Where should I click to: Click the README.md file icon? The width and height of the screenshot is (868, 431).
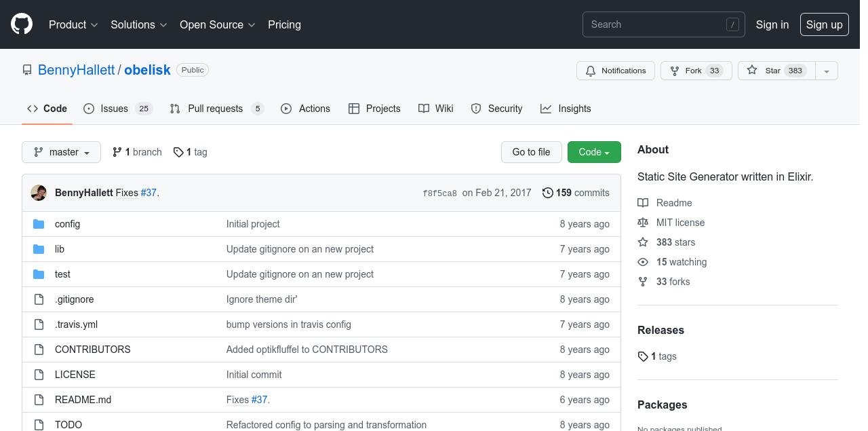coord(39,400)
